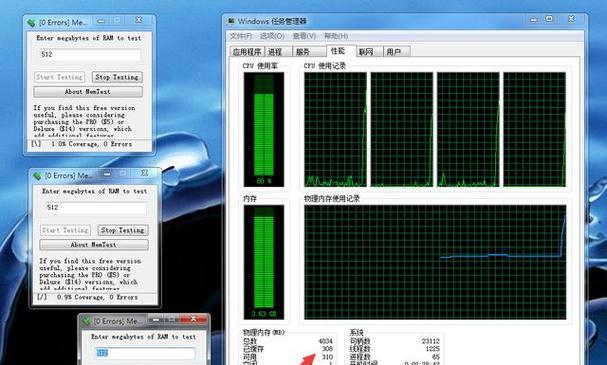Screen dimensions: 607x365
Task: Click the Windows Task Manager title bar icon
Action: (231, 21)
